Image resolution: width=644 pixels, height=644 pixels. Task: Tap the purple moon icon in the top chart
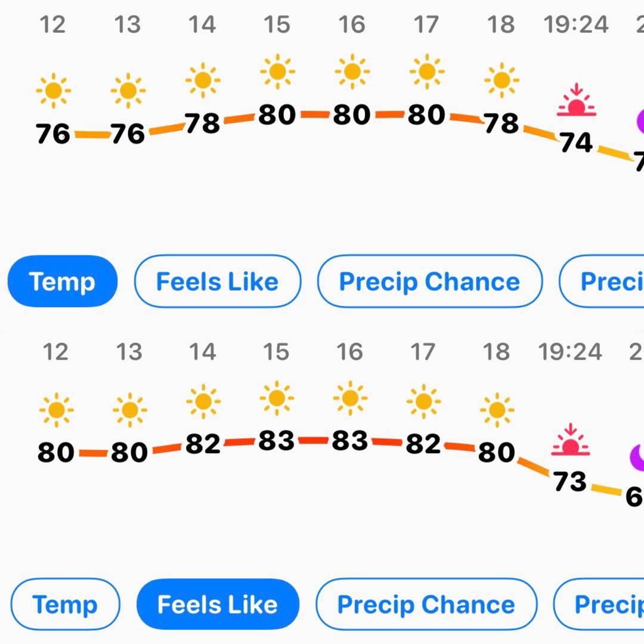click(x=640, y=122)
